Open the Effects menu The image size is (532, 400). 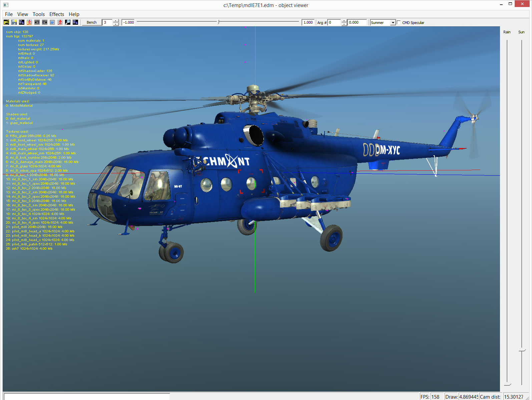pos(57,14)
